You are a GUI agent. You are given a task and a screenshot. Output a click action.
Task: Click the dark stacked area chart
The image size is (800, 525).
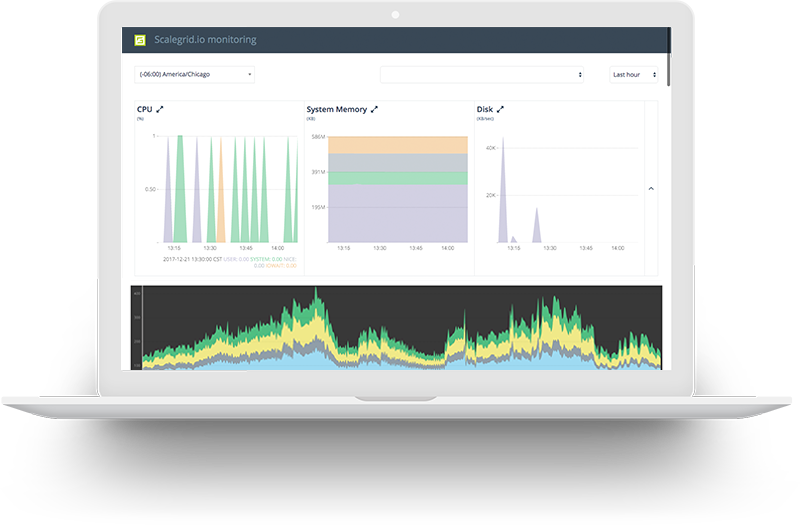click(400, 328)
